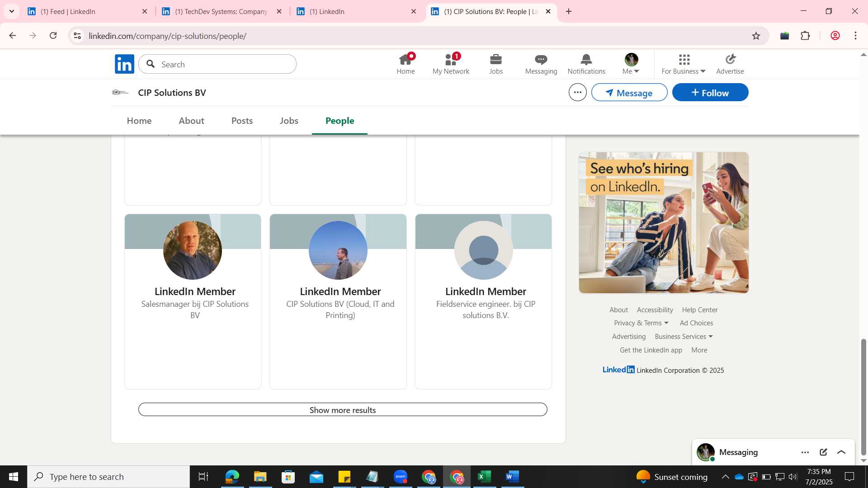The width and height of the screenshot is (868, 488).
Task: Switch to company About tab
Action: point(191,121)
